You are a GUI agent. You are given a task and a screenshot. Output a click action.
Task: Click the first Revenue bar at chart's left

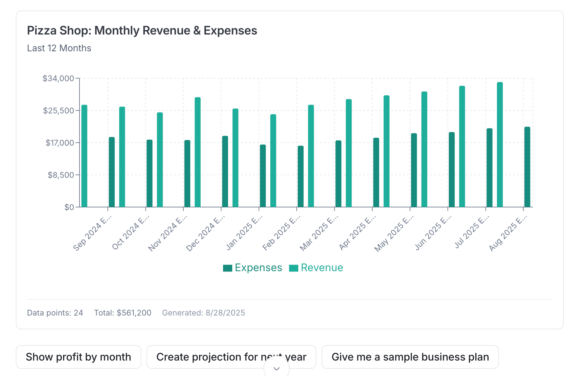84,156
